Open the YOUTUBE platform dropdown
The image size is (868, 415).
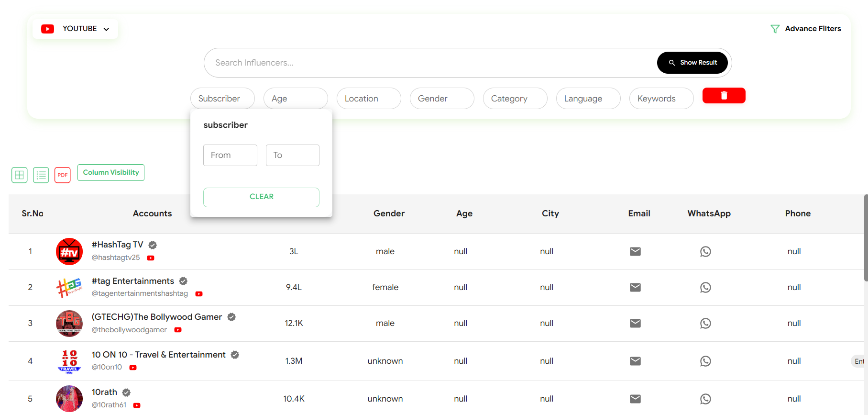click(x=76, y=29)
